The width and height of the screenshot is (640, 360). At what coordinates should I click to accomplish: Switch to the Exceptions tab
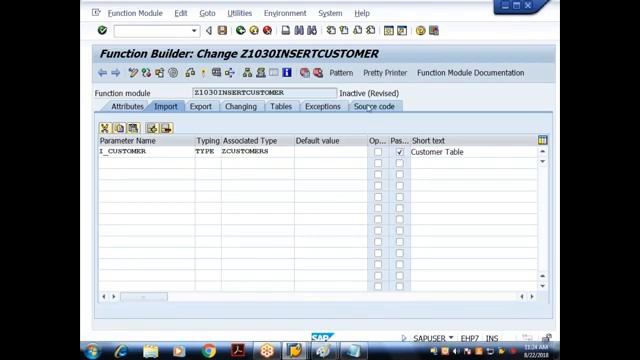pos(323,106)
